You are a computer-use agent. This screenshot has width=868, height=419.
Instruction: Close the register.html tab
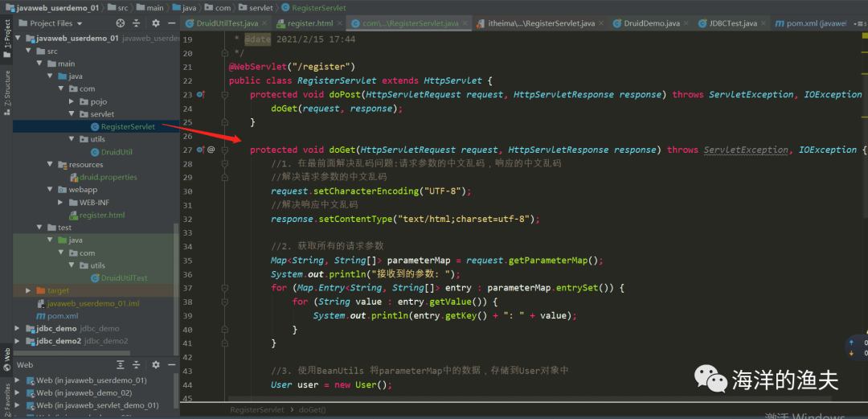tap(339, 24)
